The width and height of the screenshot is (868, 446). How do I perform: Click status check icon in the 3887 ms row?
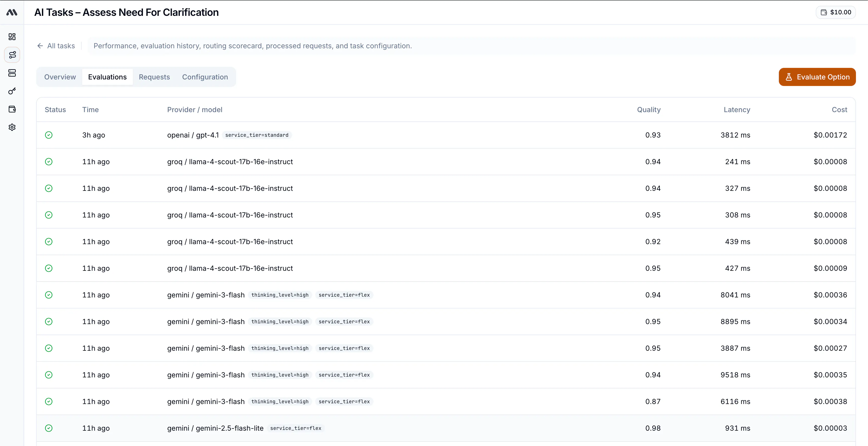click(x=49, y=348)
